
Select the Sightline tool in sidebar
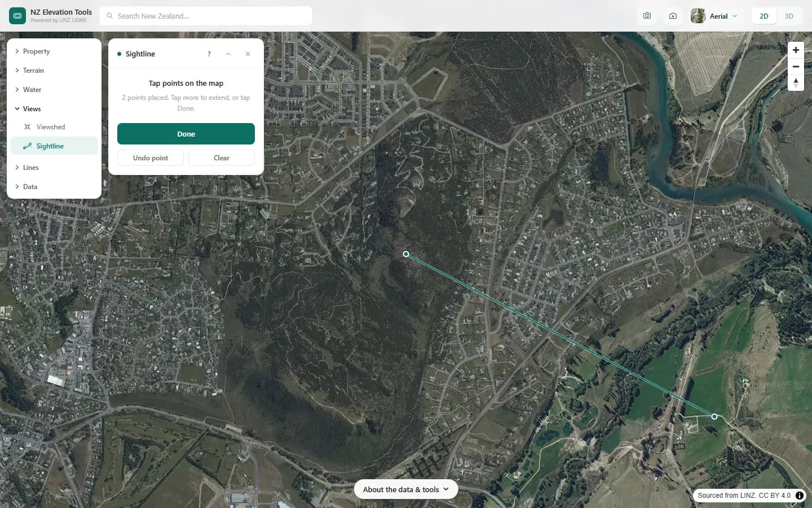(x=54, y=146)
